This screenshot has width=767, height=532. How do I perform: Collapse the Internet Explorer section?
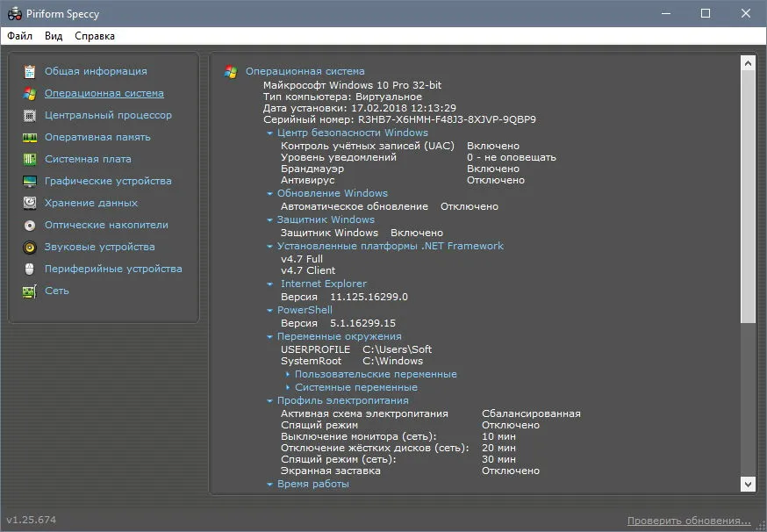269,284
